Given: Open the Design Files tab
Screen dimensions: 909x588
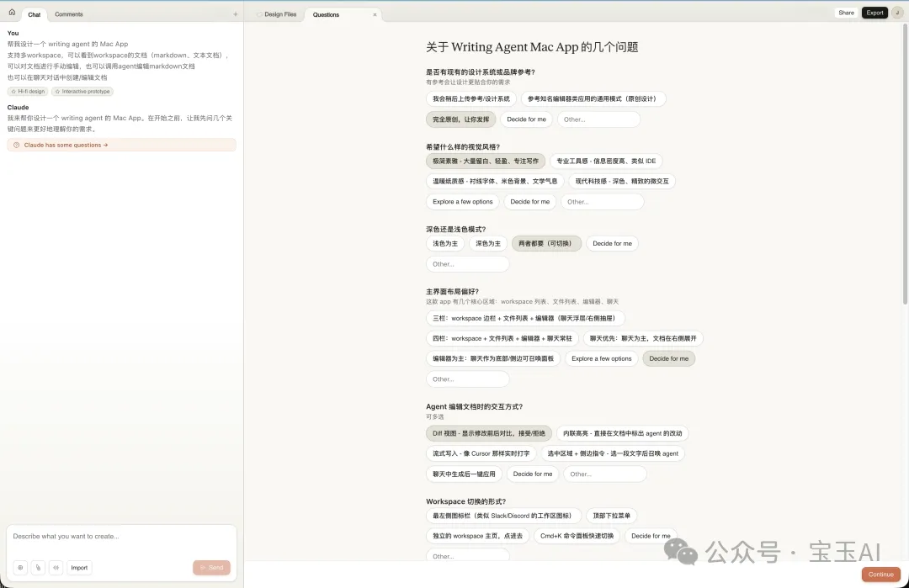Looking at the screenshot, I should [x=280, y=14].
